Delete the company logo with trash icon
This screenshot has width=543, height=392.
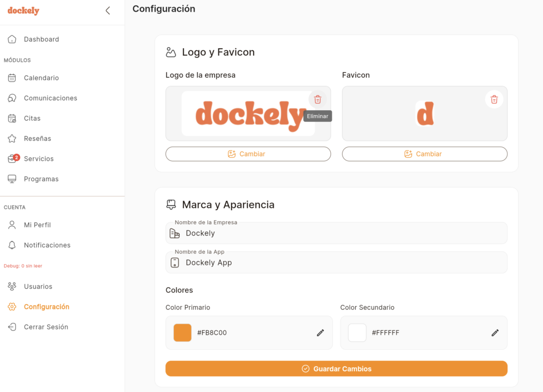317,100
